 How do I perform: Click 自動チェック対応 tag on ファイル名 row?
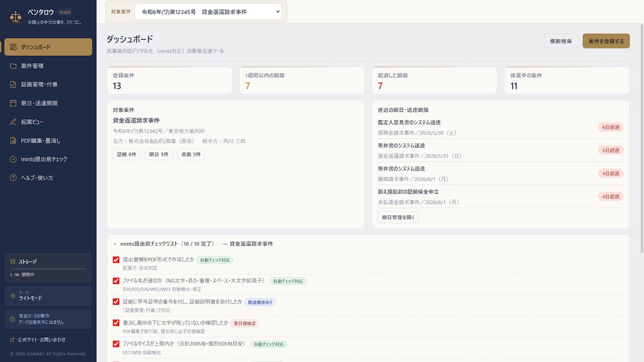pos(288,281)
